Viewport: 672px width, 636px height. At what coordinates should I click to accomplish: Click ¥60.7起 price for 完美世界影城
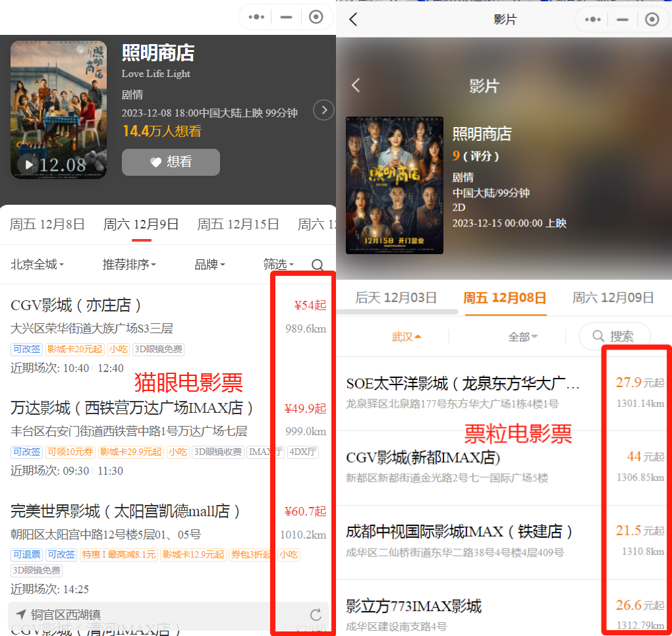[x=305, y=512]
